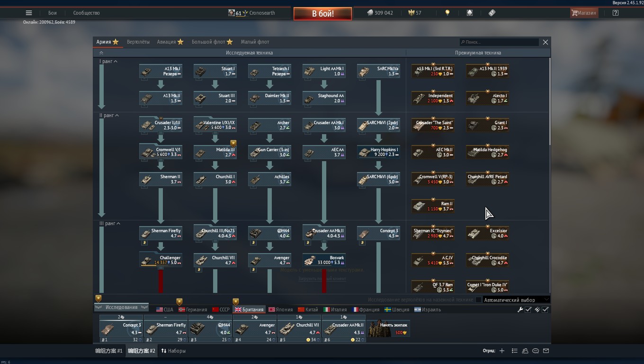The image size is (644, 364).
Task: Expand the Churchill III/NA75 vehicle group
Action: 215,233
